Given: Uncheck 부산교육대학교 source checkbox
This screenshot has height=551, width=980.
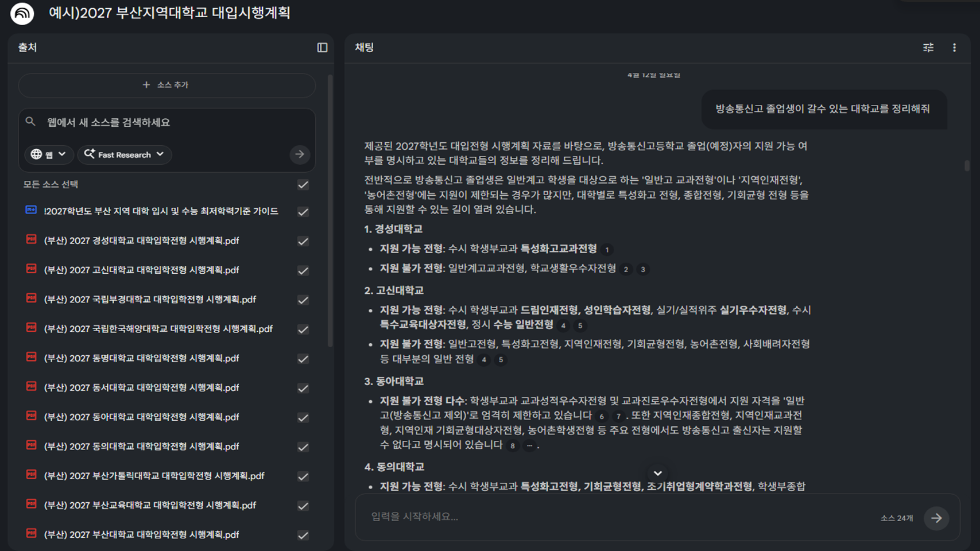Looking at the screenshot, I should [303, 506].
